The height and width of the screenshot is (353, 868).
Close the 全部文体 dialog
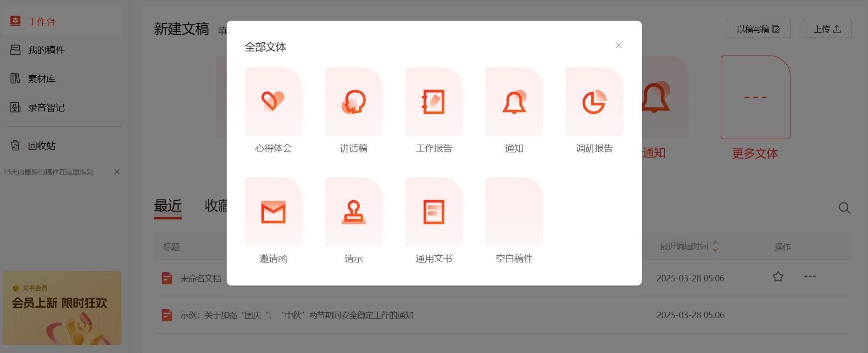point(618,45)
